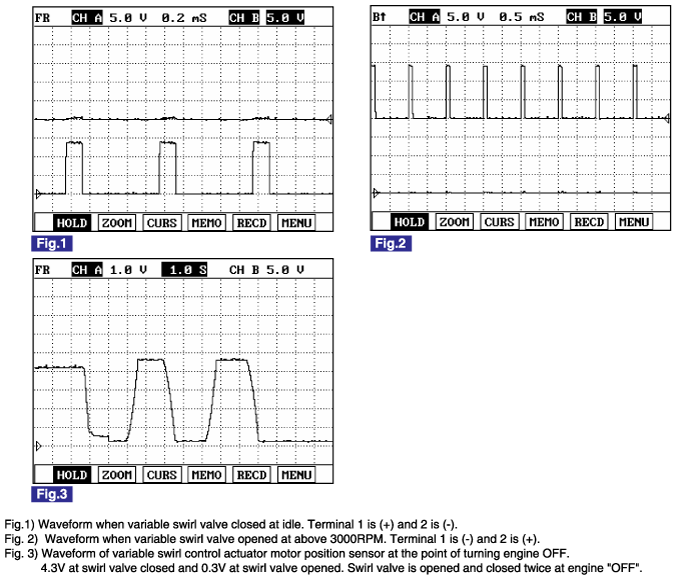This screenshot has width=700, height=578.
Task: Select CH A label in Fig.3 header
Action: (x=87, y=270)
